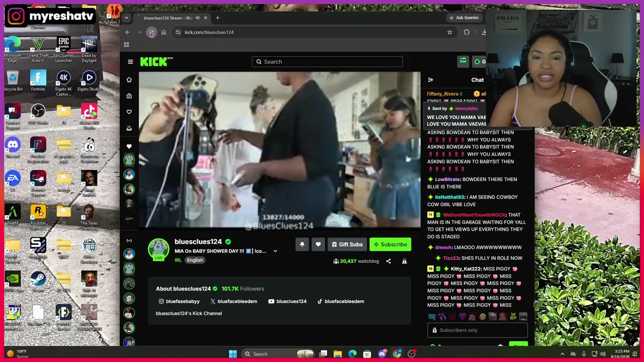Select the Steam desktop icon

[38, 282]
